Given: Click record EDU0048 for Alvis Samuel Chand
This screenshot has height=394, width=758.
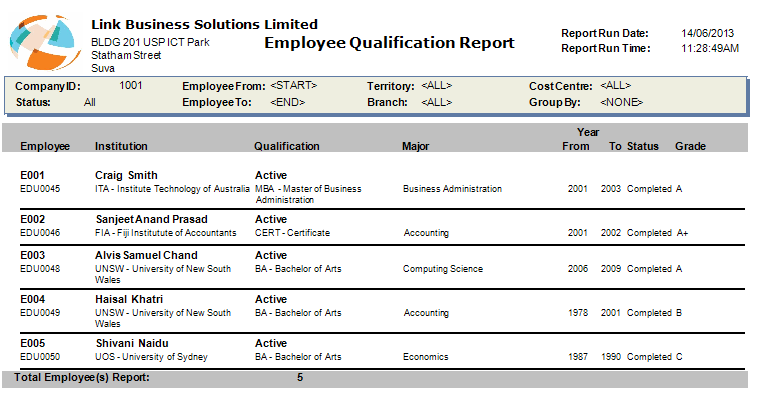Looking at the screenshot, I should click(x=40, y=269).
